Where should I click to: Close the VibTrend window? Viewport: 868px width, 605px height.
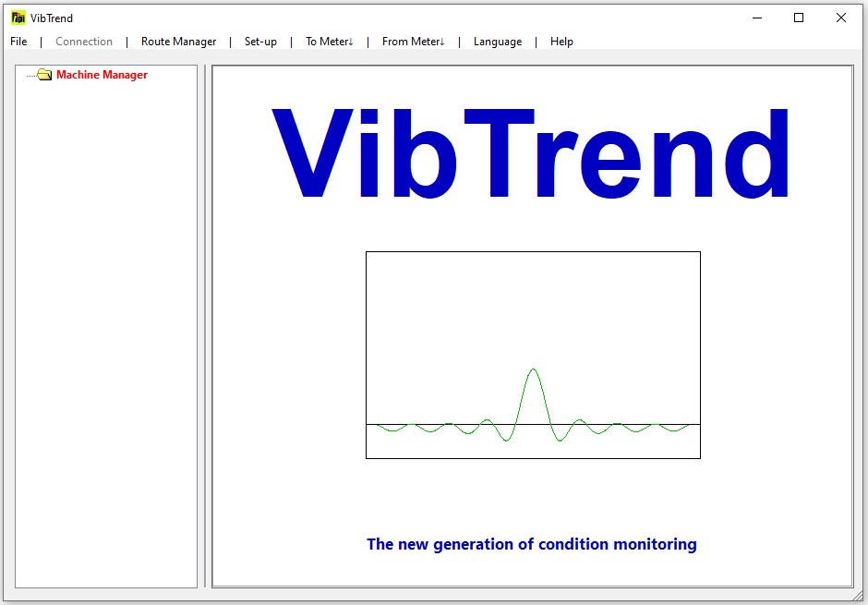[x=841, y=18]
